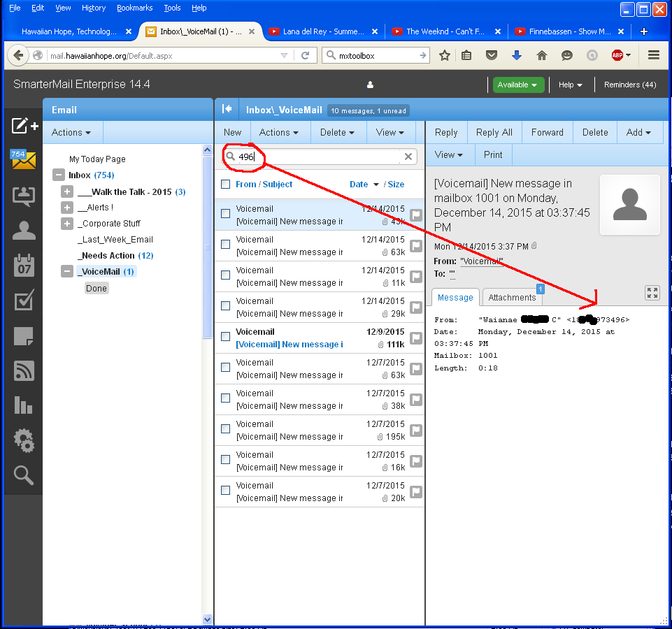Image resolution: width=672 pixels, height=629 pixels.
Task: Open Reminders (44) link
Action: pyautogui.click(x=629, y=85)
